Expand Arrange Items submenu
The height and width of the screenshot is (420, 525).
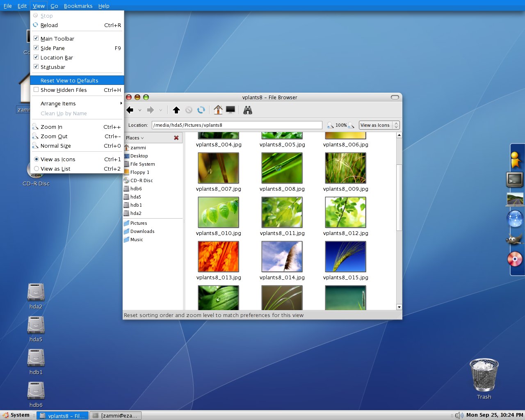[x=77, y=103]
